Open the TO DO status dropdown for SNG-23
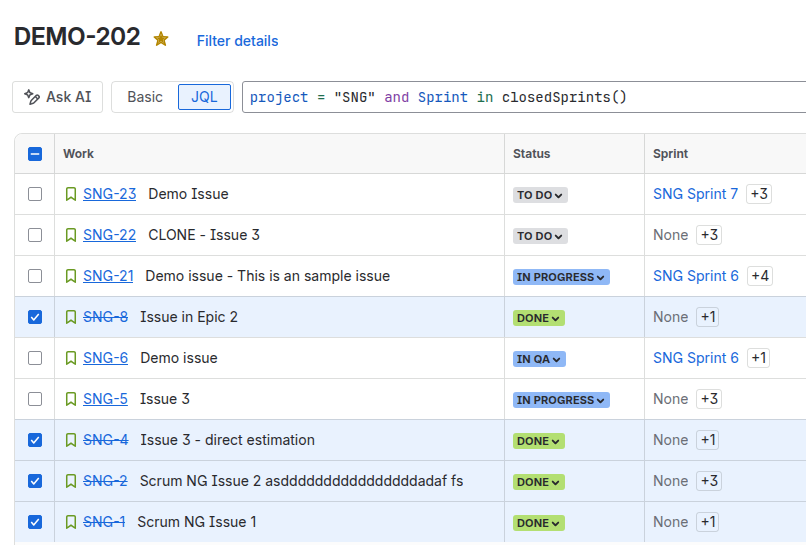The width and height of the screenshot is (806, 545). 540,195
